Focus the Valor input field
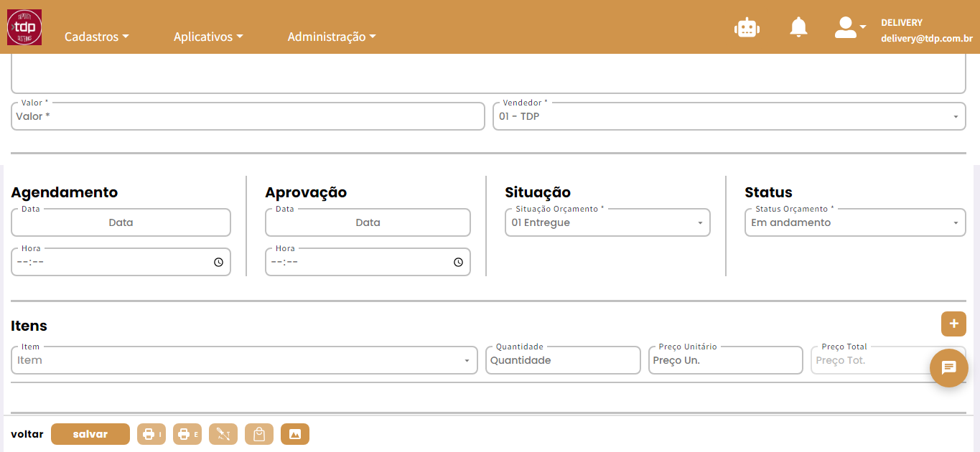Viewport: 980px width, 452px height. click(x=248, y=116)
